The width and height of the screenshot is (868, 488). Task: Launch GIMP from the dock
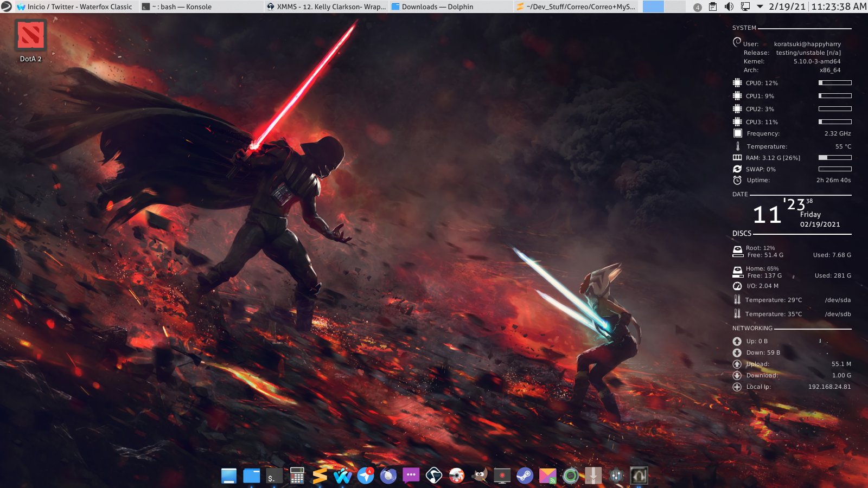coord(479,476)
